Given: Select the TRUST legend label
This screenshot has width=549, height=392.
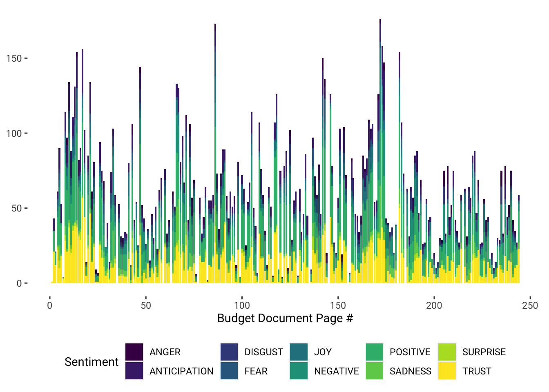Looking at the screenshot, I should [x=477, y=371].
